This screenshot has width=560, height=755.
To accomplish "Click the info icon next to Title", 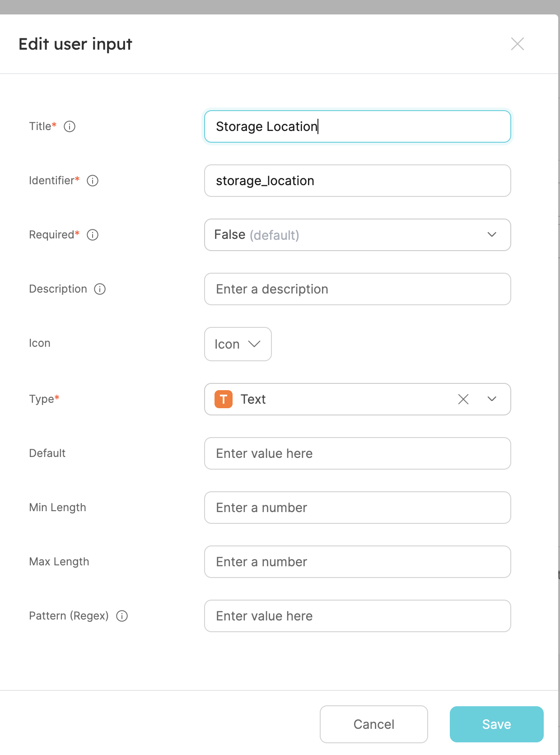I will pos(70,126).
